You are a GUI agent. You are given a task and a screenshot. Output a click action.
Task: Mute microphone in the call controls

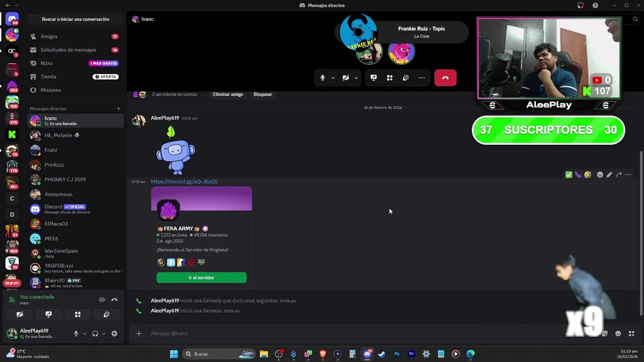323,78
